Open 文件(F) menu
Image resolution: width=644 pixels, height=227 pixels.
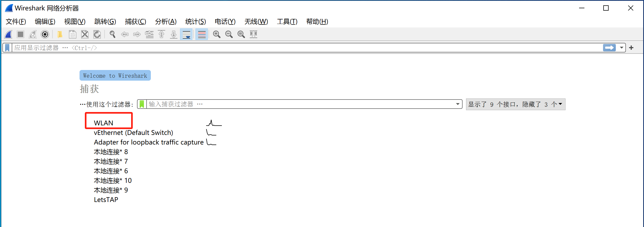click(x=16, y=22)
